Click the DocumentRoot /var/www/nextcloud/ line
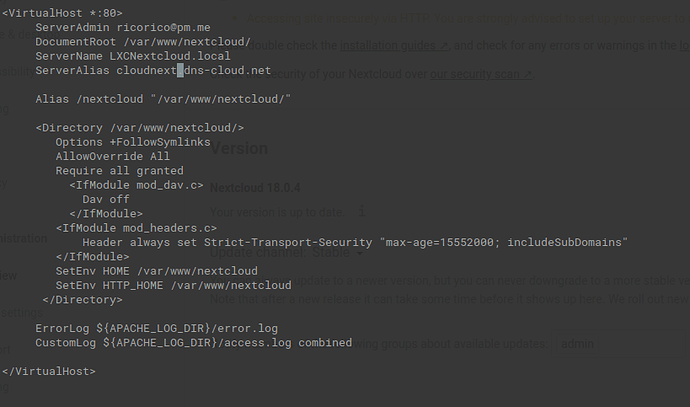 click(143, 42)
